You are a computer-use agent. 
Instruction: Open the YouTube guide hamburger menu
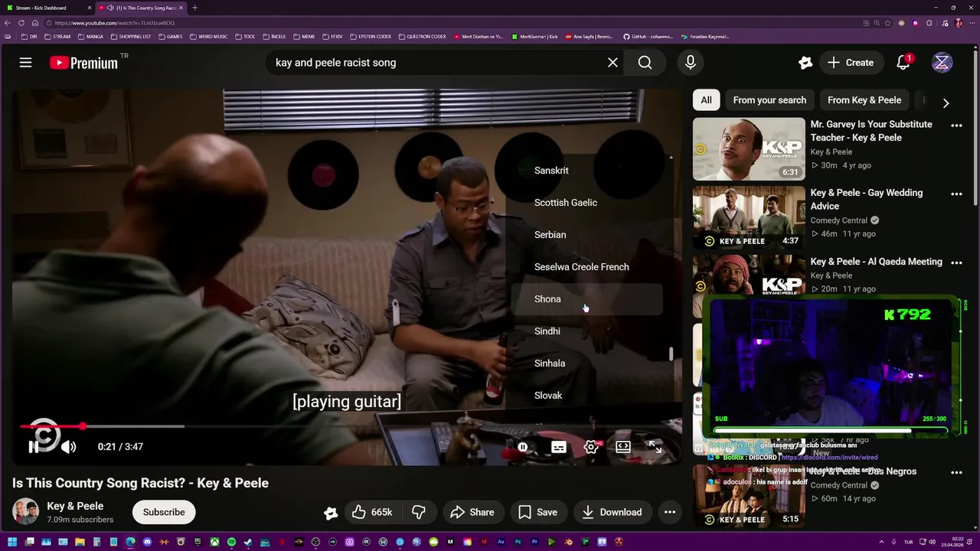(x=25, y=63)
